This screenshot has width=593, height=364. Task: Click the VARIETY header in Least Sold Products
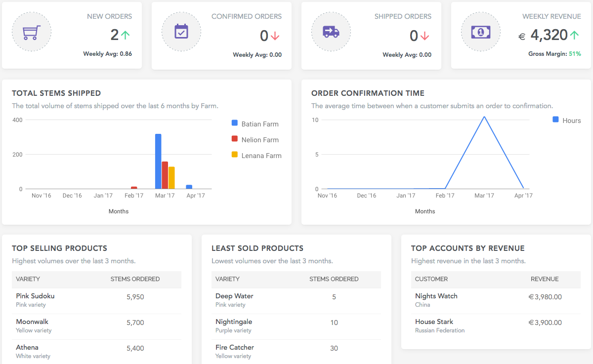(227, 279)
